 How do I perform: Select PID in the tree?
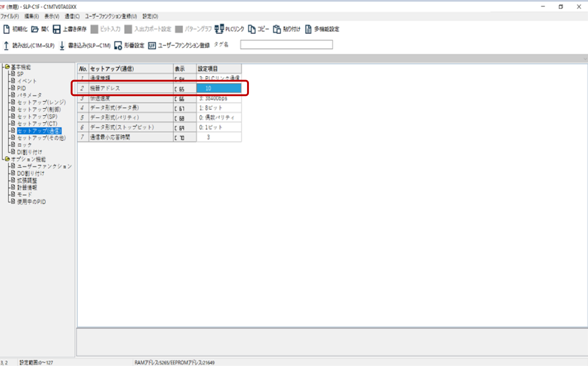[x=21, y=88]
